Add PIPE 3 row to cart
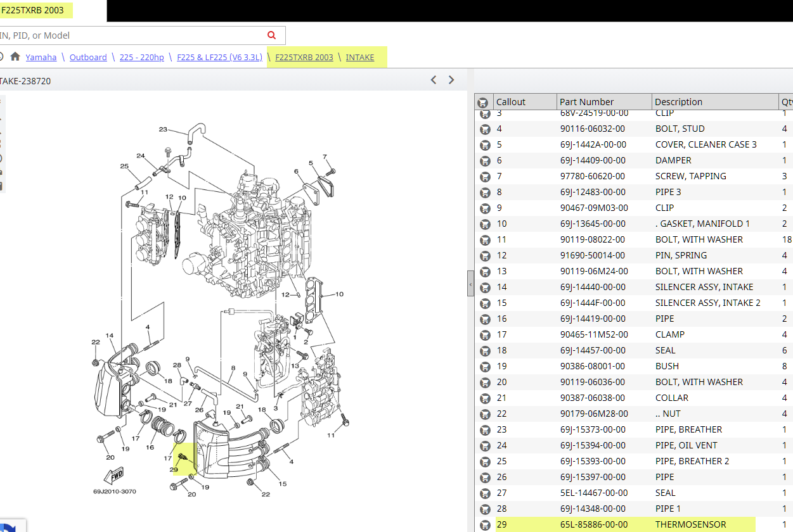The image size is (793, 532). (x=485, y=192)
